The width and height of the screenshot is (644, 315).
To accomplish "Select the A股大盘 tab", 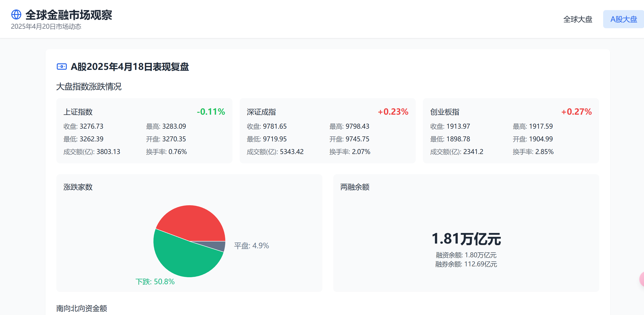I will pyautogui.click(x=623, y=19).
